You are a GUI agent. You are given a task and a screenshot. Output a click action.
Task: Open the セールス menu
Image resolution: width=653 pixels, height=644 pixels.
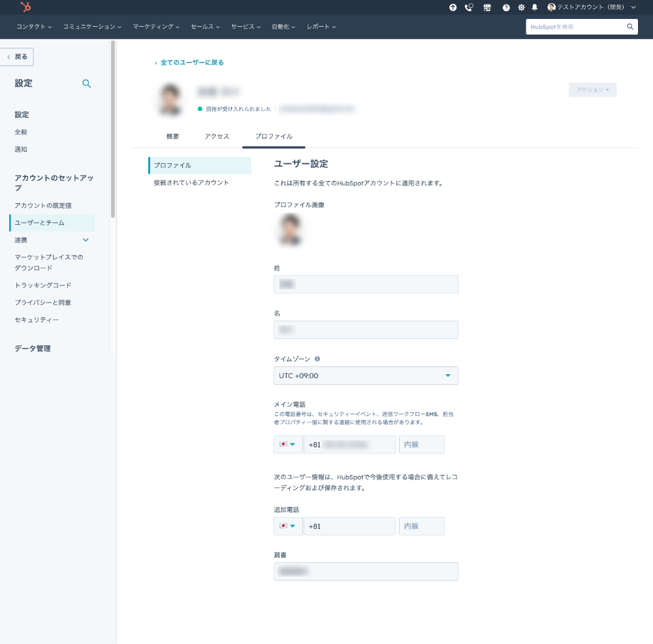point(205,27)
